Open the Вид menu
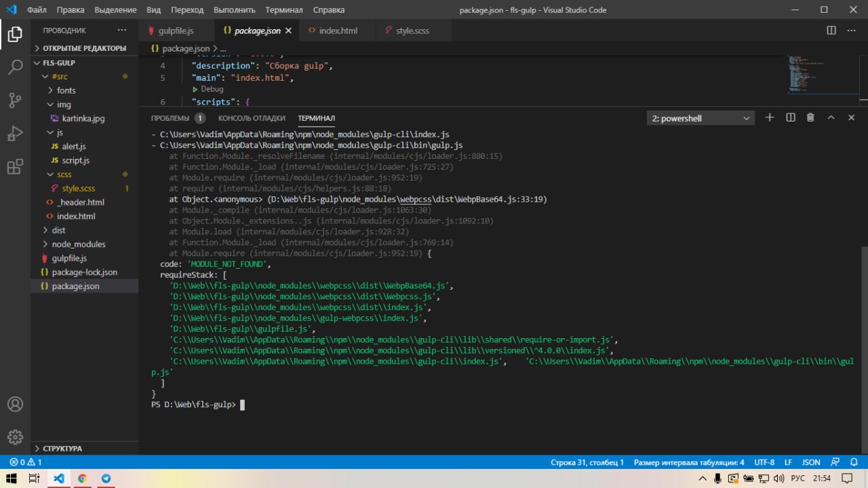The image size is (868, 488). pyautogui.click(x=154, y=10)
